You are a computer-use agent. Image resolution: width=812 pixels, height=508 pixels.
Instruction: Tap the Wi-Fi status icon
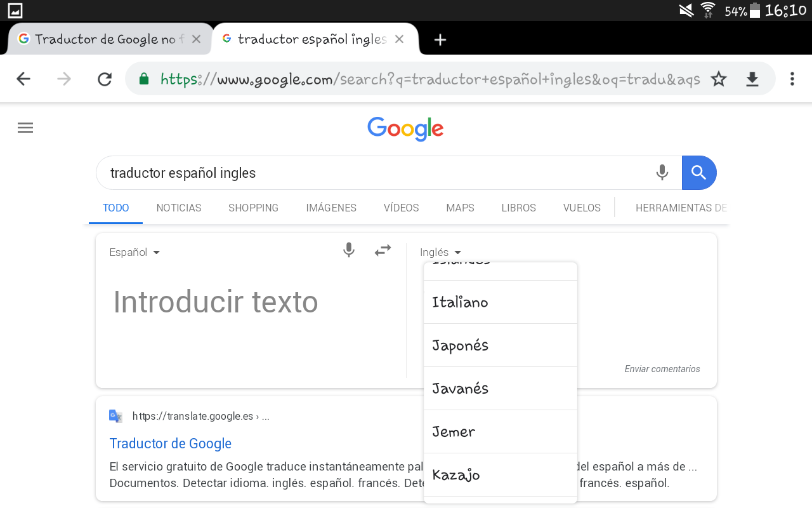pyautogui.click(x=708, y=10)
